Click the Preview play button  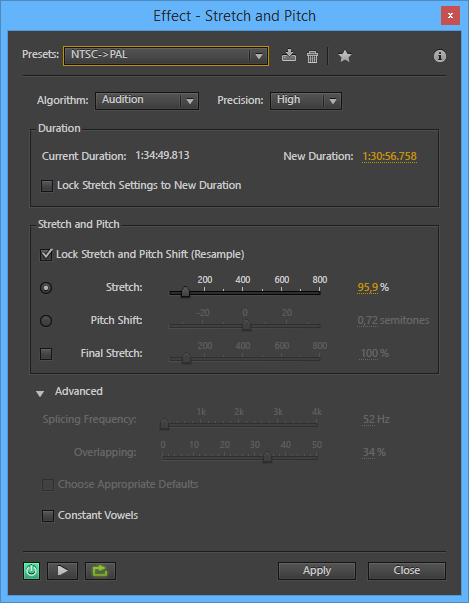point(62,571)
